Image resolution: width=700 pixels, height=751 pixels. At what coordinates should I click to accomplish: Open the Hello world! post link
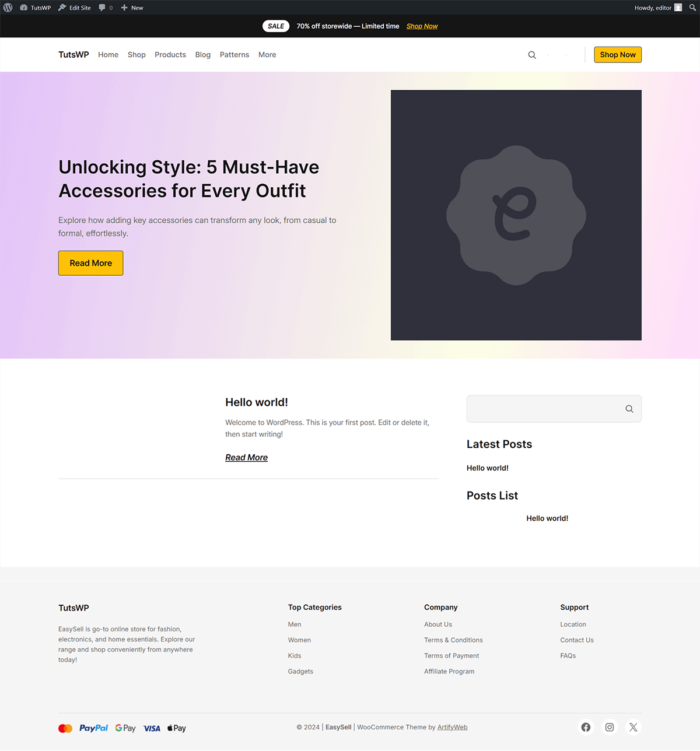pyautogui.click(x=256, y=402)
